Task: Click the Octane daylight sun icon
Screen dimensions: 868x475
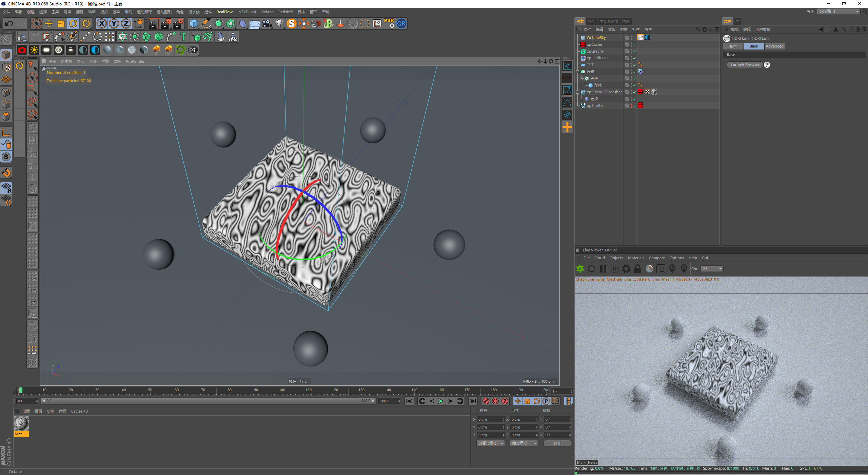Action: (x=34, y=50)
